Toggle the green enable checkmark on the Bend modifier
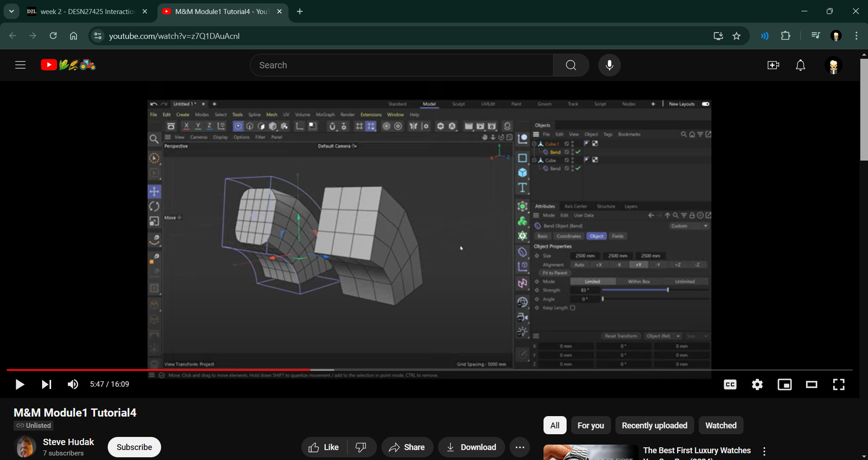The width and height of the screenshot is (868, 460). click(x=578, y=152)
